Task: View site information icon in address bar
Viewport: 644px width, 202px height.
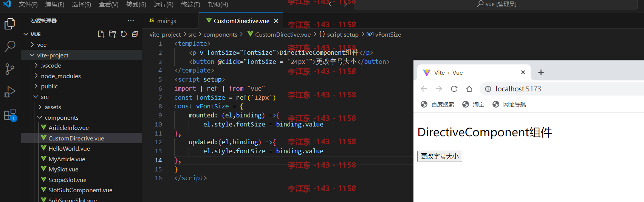Action: (488, 89)
